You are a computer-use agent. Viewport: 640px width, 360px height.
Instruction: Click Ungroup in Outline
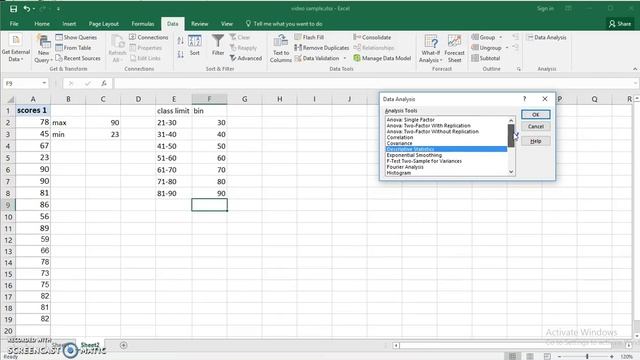coord(487,48)
